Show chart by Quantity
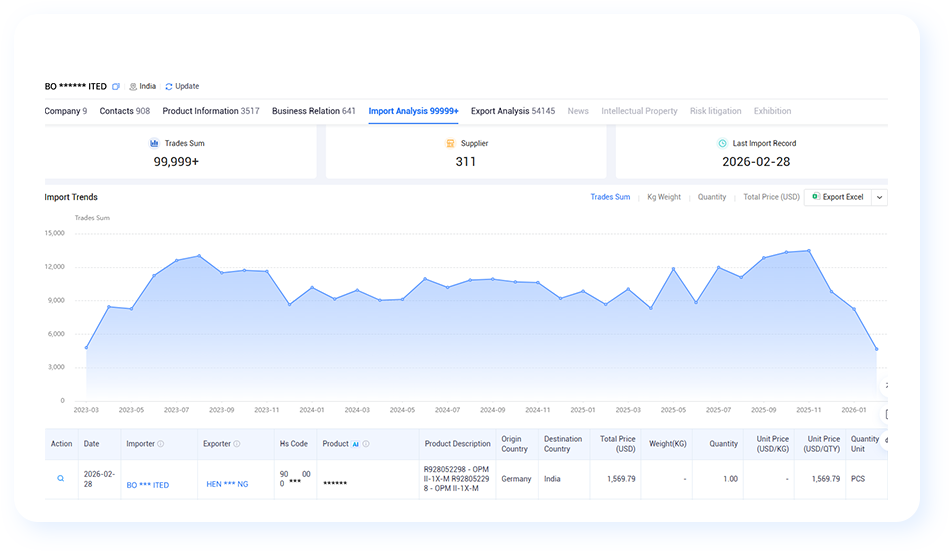This screenshot has height=554, width=952. click(712, 197)
